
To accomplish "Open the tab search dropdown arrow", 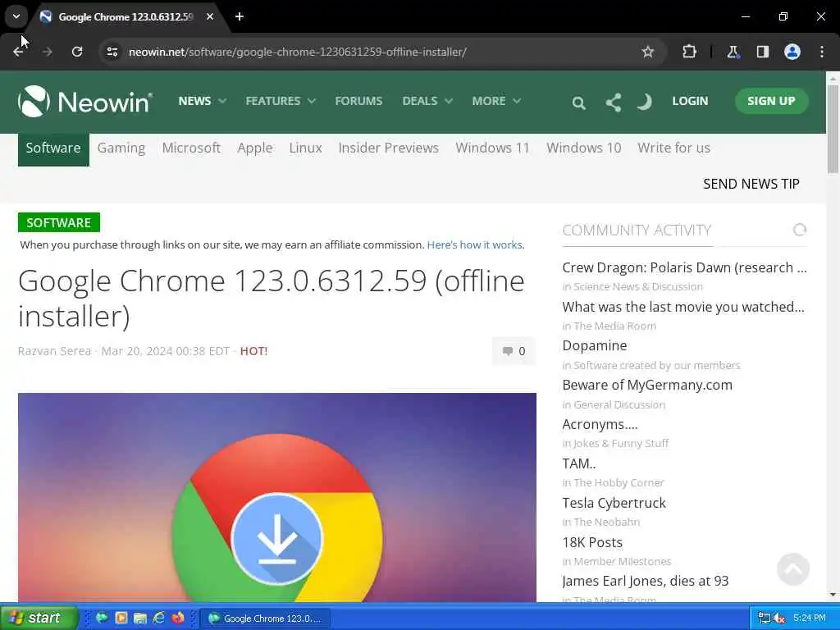I will [16, 16].
